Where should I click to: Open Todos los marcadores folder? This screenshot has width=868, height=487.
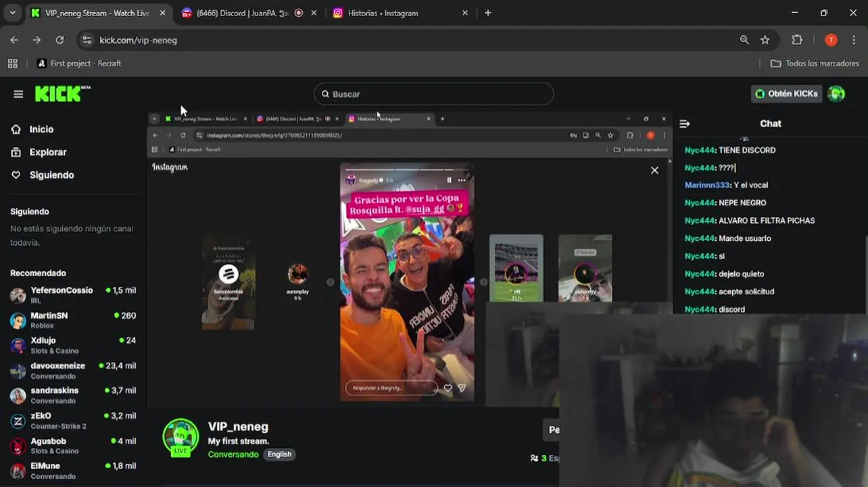point(815,64)
